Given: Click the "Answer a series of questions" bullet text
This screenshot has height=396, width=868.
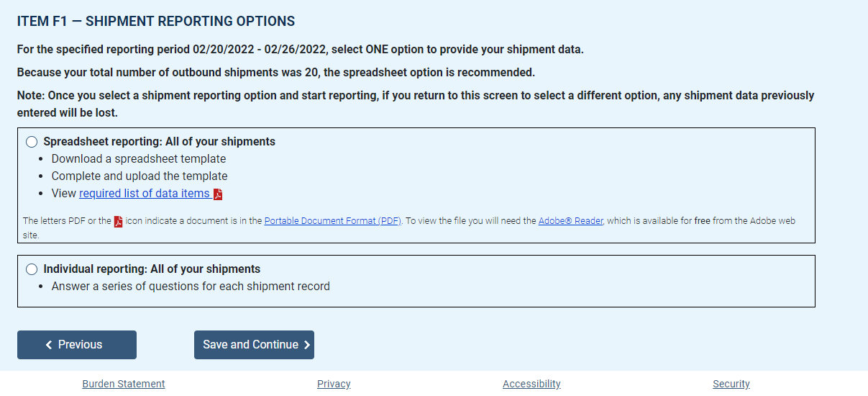Looking at the screenshot, I should pyautogui.click(x=191, y=287).
